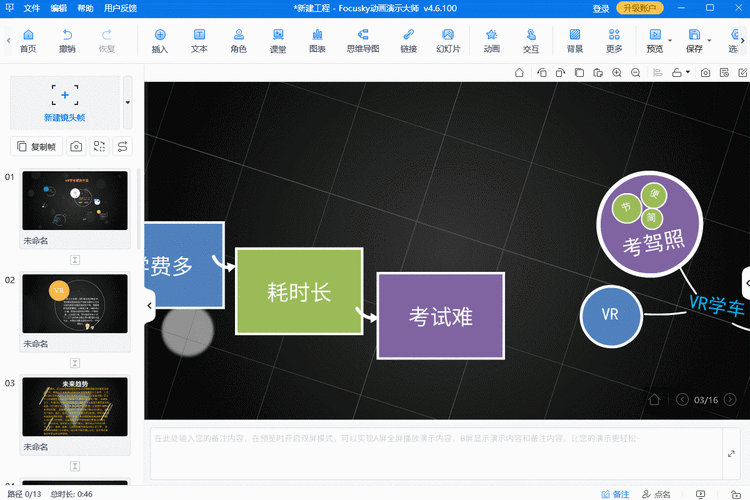Click the 登录 login link
750x500 pixels.
[x=601, y=9]
